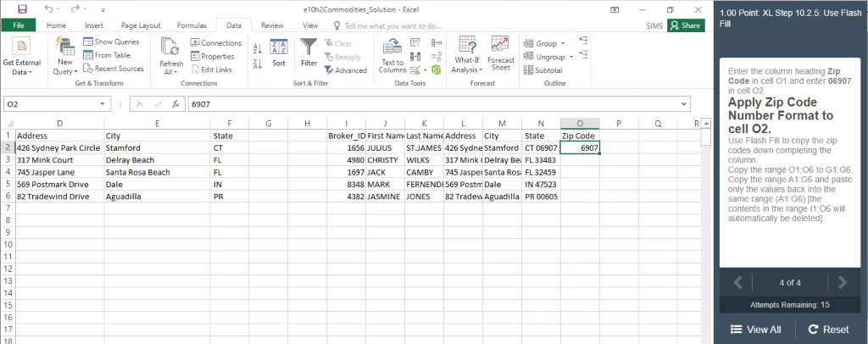Viewport: 868px width, 344px height.
Task: Click cell containing CT 06907
Action: 541,148
